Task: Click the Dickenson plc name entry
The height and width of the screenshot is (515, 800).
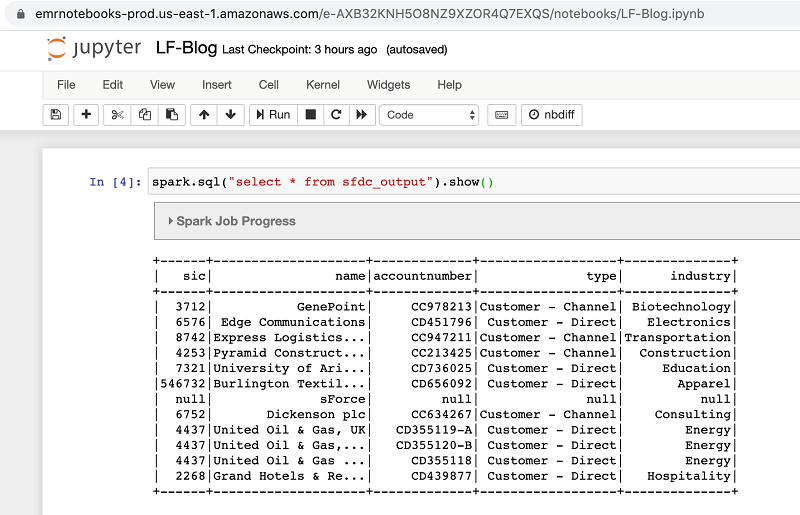Action: 316,414
